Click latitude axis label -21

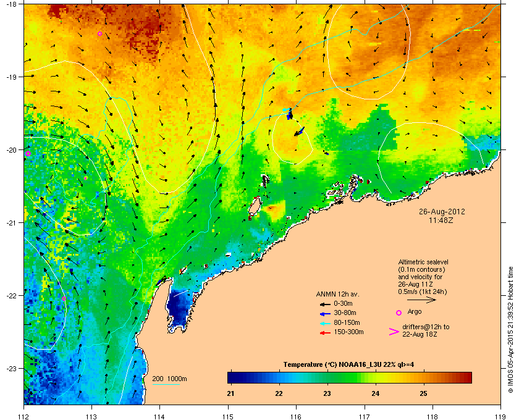(x=11, y=222)
